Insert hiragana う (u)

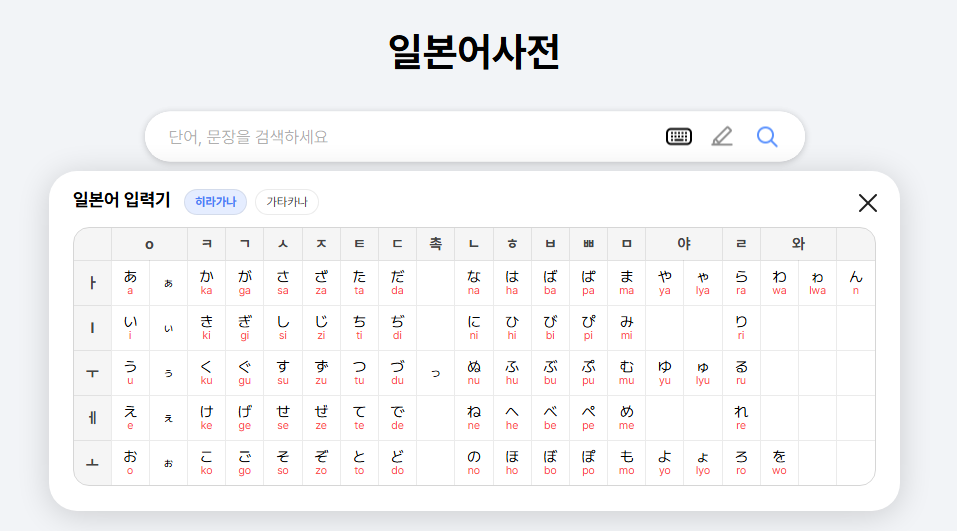(x=130, y=373)
